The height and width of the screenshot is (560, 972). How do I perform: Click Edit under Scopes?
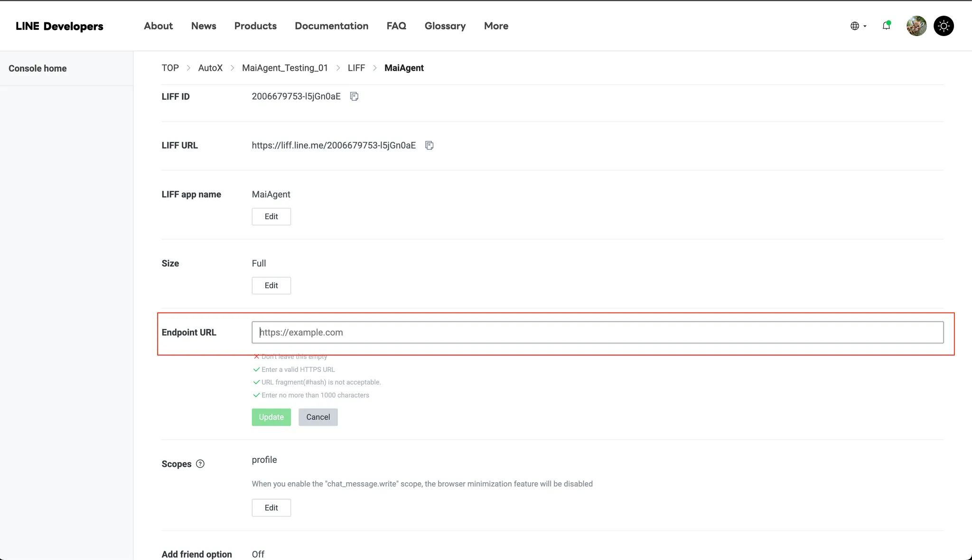pos(271,507)
